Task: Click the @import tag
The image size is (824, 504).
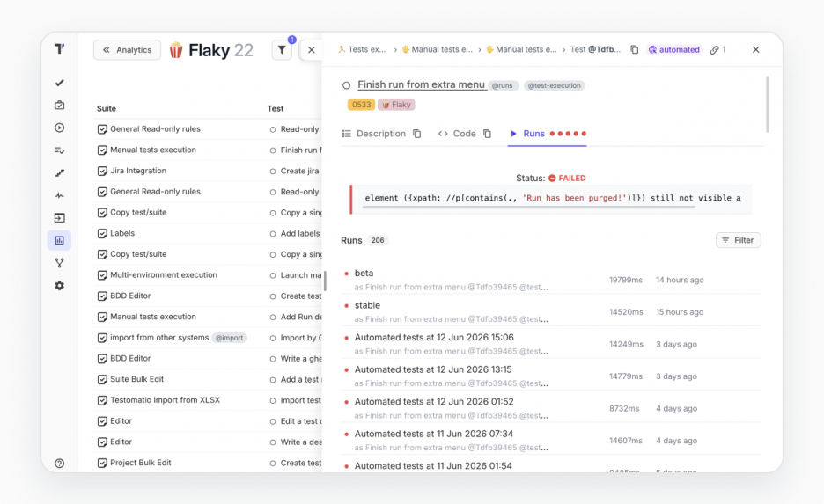Action: (x=230, y=338)
